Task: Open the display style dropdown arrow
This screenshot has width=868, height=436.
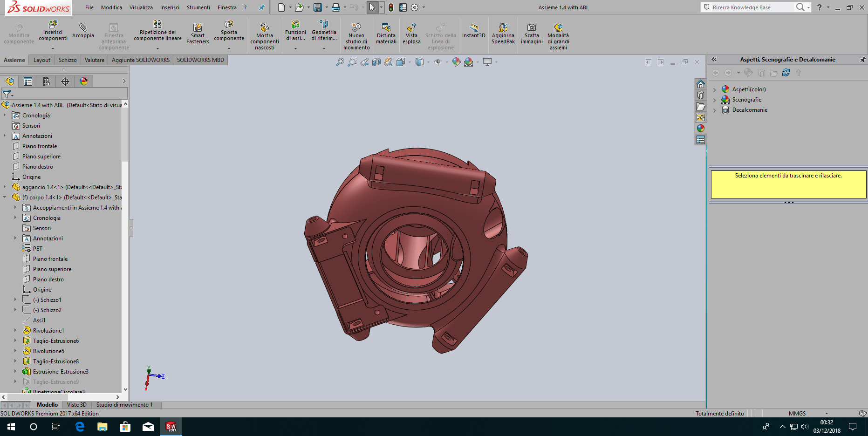Action: pyautogui.click(x=428, y=62)
